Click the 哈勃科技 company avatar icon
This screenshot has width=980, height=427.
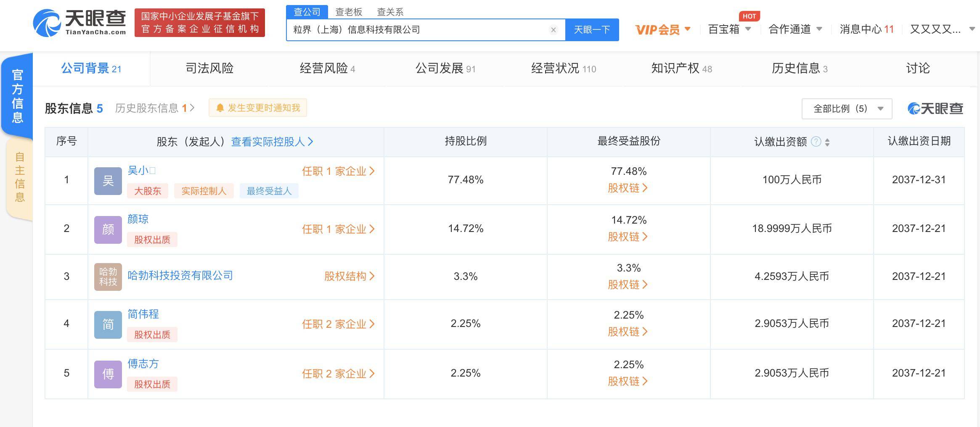pyautogui.click(x=108, y=277)
